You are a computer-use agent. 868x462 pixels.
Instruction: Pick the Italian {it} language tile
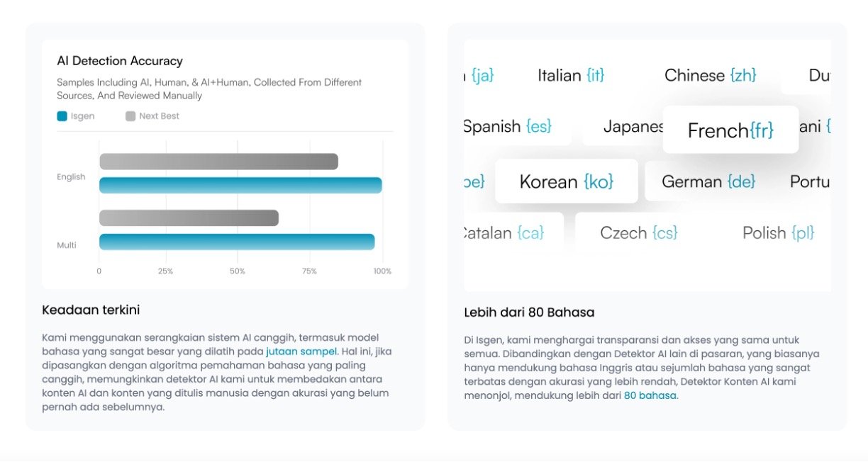pyautogui.click(x=571, y=75)
